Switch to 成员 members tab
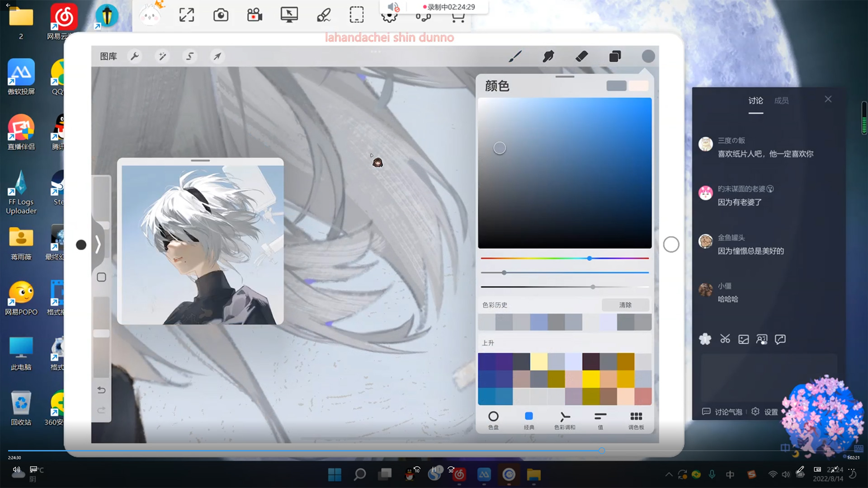Image resolution: width=868 pixels, height=488 pixels. [781, 101]
